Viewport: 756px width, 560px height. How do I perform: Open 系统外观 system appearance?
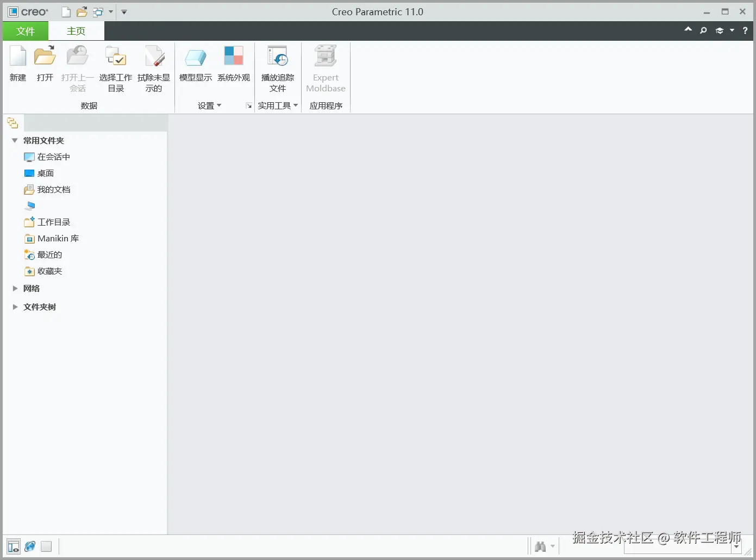click(x=234, y=64)
